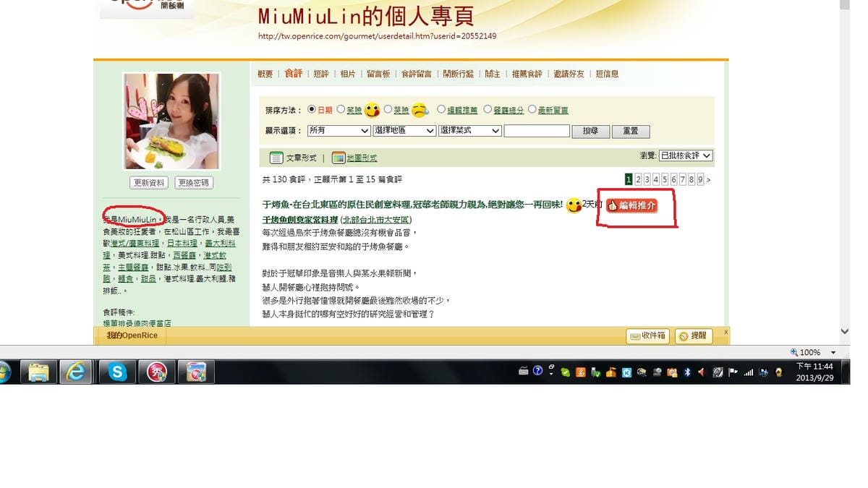Open Skype from the taskbar
868x488 pixels.
pyautogui.click(x=116, y=372)
